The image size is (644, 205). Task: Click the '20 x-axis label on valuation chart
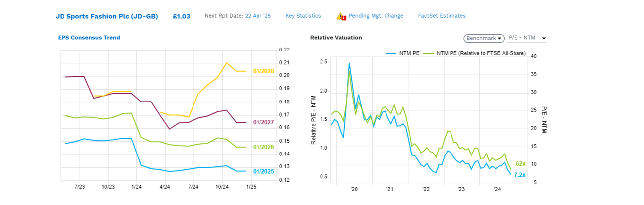click(354, 189)
